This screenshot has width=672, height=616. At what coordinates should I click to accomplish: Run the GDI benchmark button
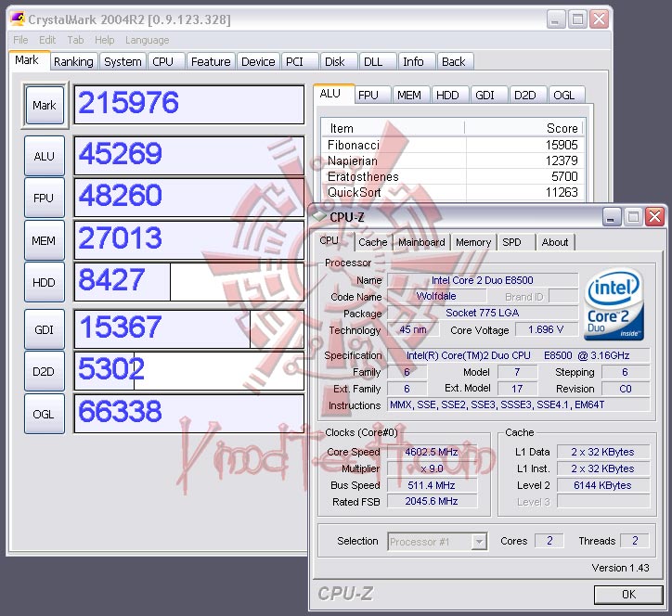click(x=45, y=329)
